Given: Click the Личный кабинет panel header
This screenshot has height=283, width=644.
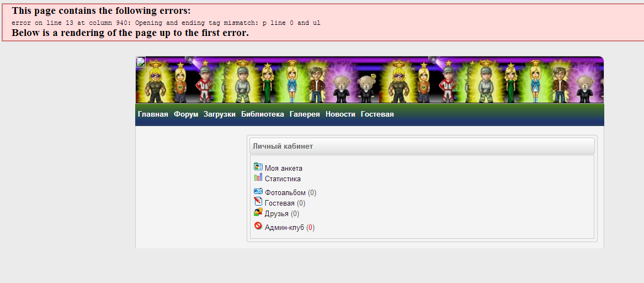Looking at the screenshot, I should 422,146.
